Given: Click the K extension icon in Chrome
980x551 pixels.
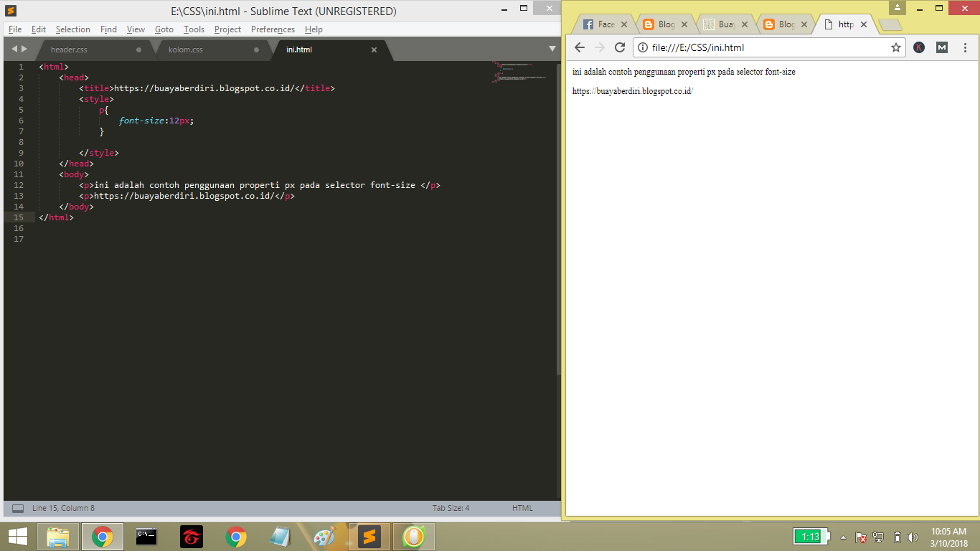Looking at the screenshot, I should click(x=919, y=47).
